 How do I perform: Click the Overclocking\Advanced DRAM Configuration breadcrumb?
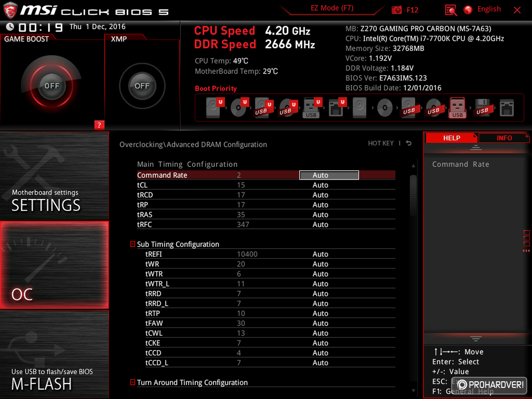(193, 145)
